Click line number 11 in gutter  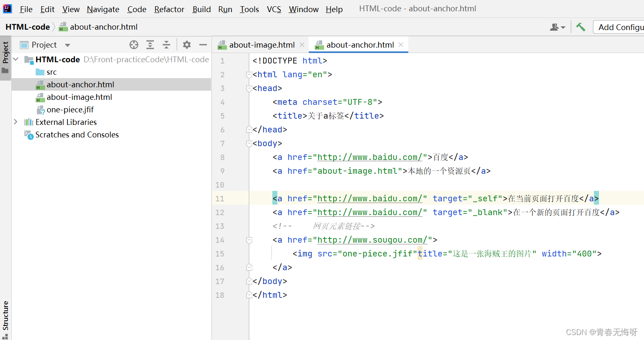click(220, 198)
